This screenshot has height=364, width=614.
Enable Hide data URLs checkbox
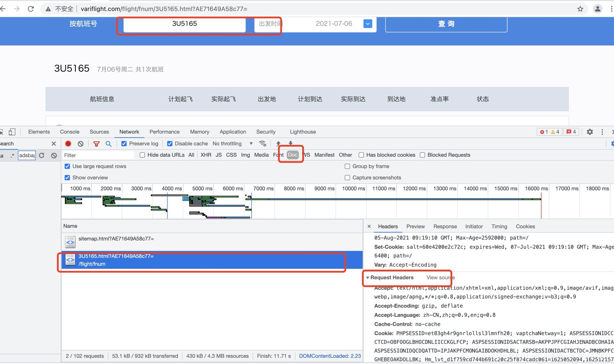(142, 155)
